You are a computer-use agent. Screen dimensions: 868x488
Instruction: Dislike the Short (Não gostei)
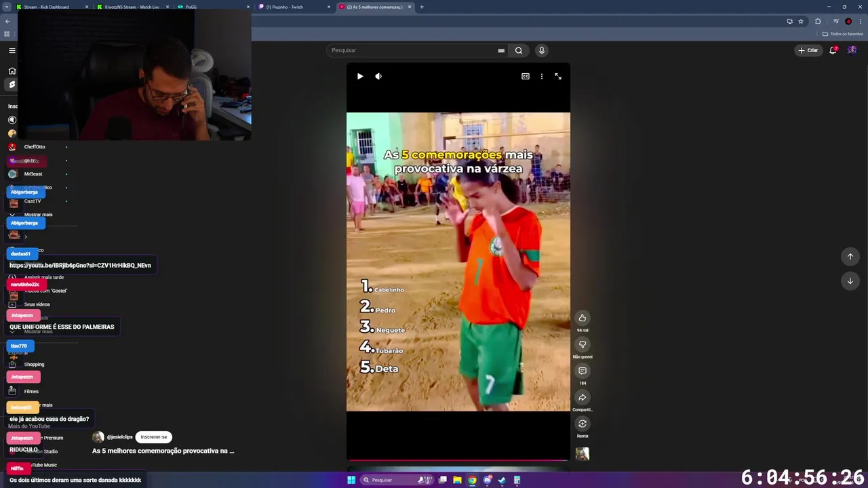(x=583, y=344)
